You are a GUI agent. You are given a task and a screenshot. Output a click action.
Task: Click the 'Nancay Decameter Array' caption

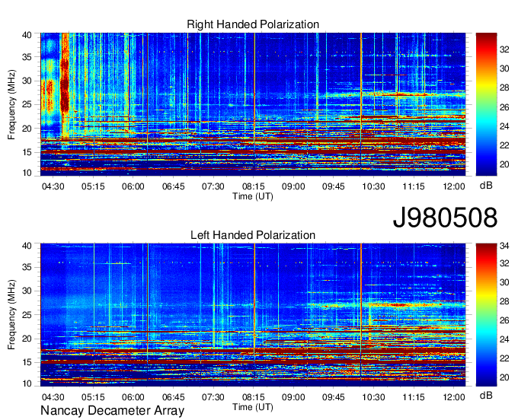click(112, 411)
